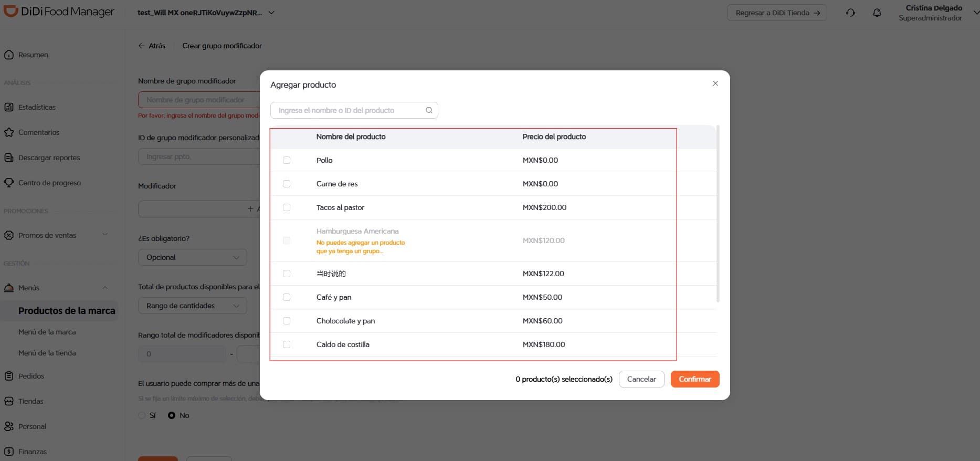Open Menú de la marca
The width and height of the screenshot is (980, 461).
pos(47,332)
